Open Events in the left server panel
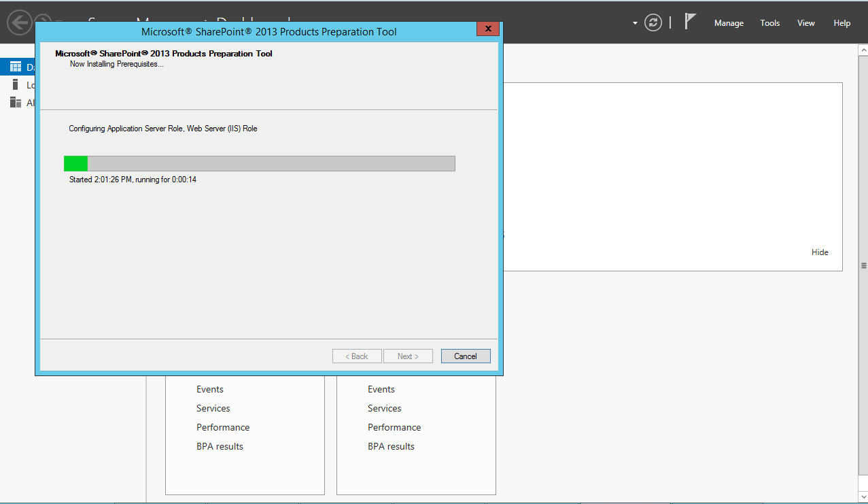Viewport: 868px width, 504px height. (209, 388)
